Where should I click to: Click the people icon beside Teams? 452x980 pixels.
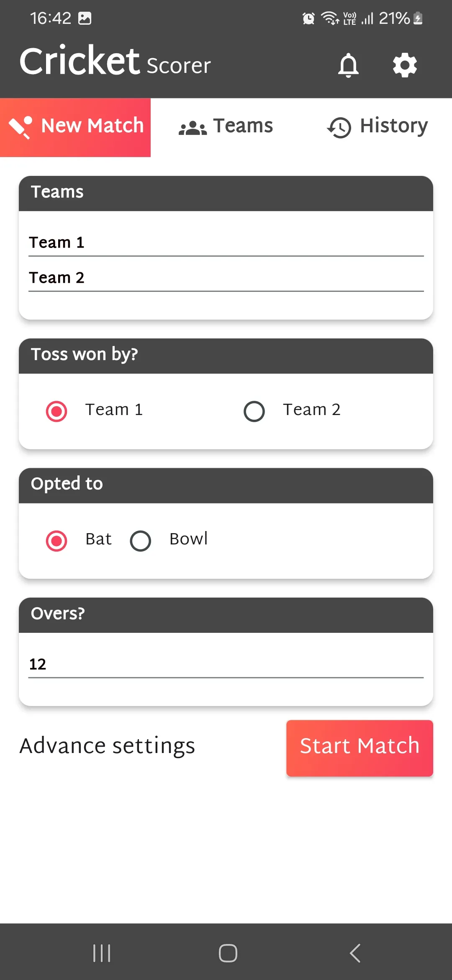coord(192,126)
